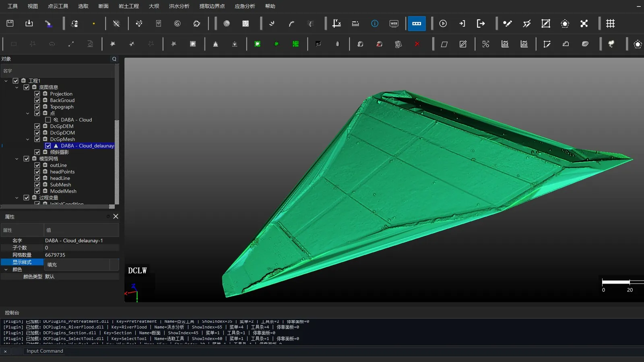Click the export arrow-out-of-bracket icon

click(x=481, y=23)
